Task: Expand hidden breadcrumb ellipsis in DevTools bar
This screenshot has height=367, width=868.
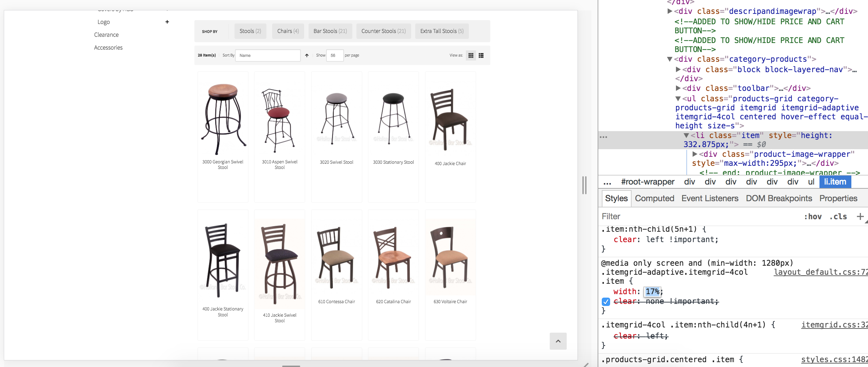Action: tap(606, 181)
